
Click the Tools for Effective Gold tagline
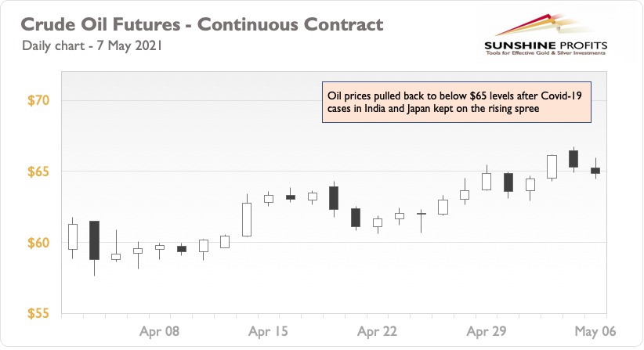point(545,53)
